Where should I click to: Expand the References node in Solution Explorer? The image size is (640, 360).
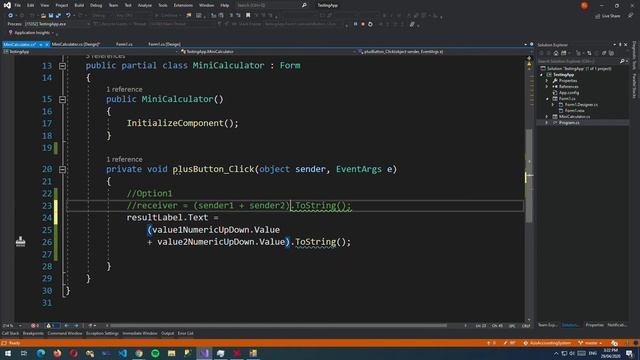[547, 87]
